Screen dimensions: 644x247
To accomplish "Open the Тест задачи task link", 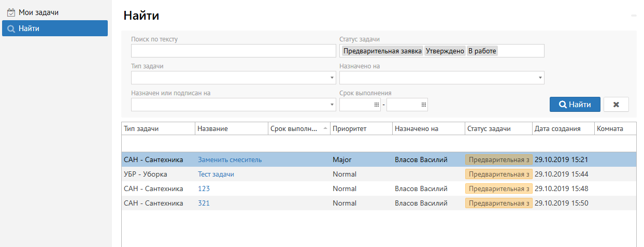I will pos(216,175).
